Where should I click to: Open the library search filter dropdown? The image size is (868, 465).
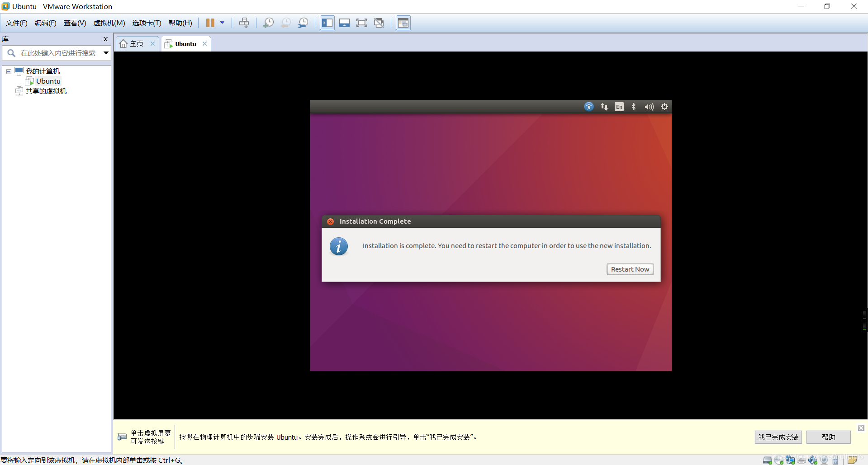pos(106,53)
